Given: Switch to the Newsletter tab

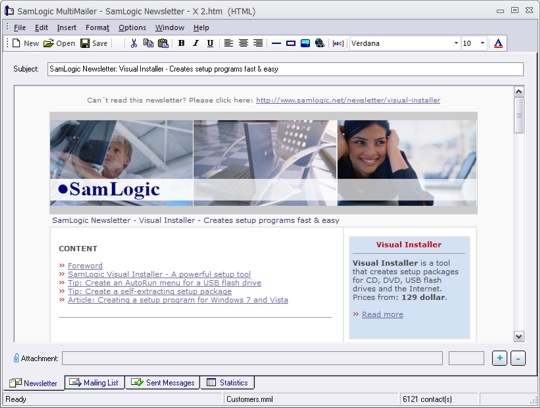Looking at the screenshot, I should coord(33,383).
